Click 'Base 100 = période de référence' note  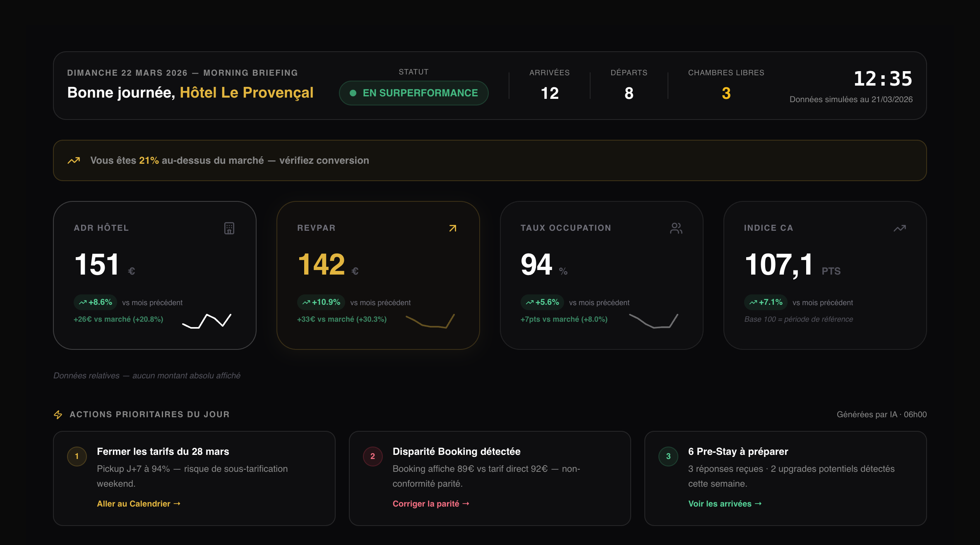pyautogui.click(x=799, y=319)
